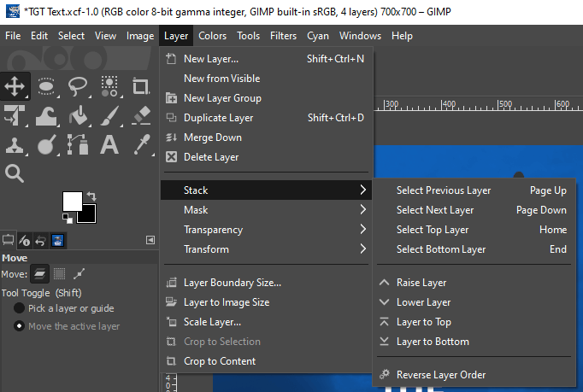This screenshot has width=583, height=392.
Task: Choose Select Top Layer
Action: (474, 230)
